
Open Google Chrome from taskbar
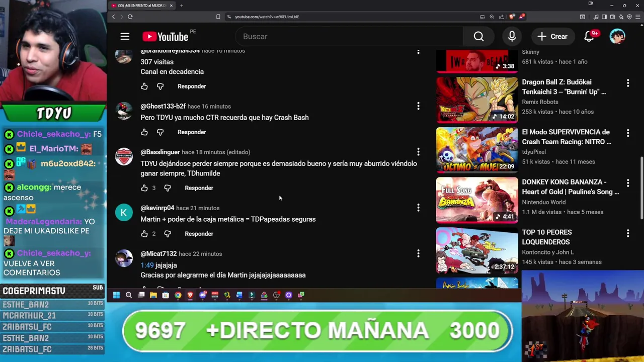(178, 295)
